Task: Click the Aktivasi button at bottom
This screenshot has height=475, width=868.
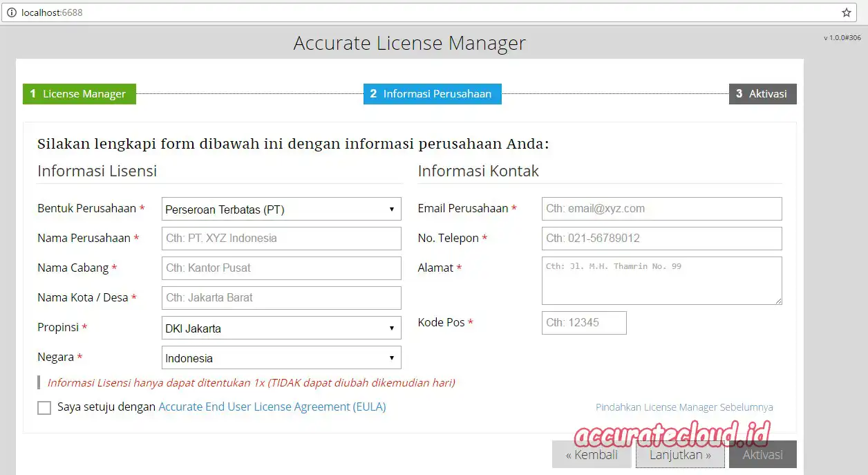Action: click(763, 454)
